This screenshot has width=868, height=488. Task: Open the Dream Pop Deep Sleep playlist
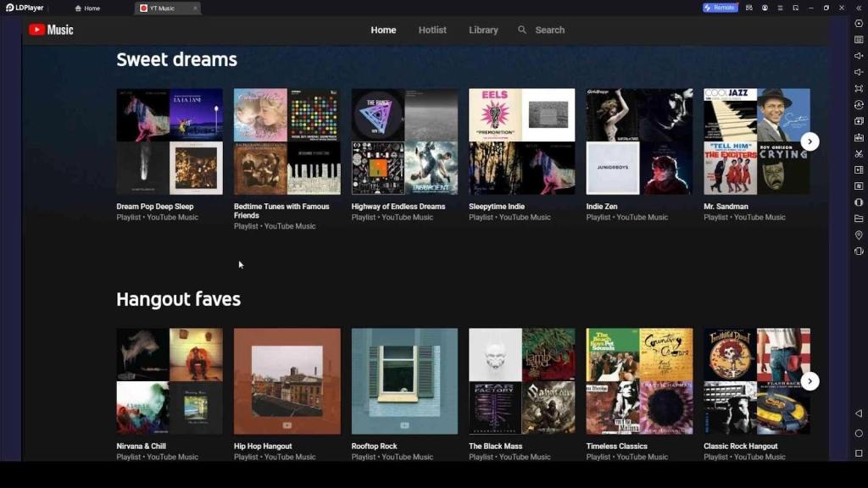coord(169,141)
